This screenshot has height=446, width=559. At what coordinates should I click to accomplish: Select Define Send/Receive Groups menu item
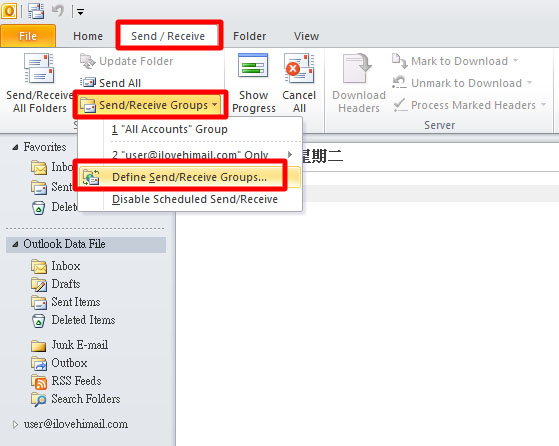click(189, 177)
